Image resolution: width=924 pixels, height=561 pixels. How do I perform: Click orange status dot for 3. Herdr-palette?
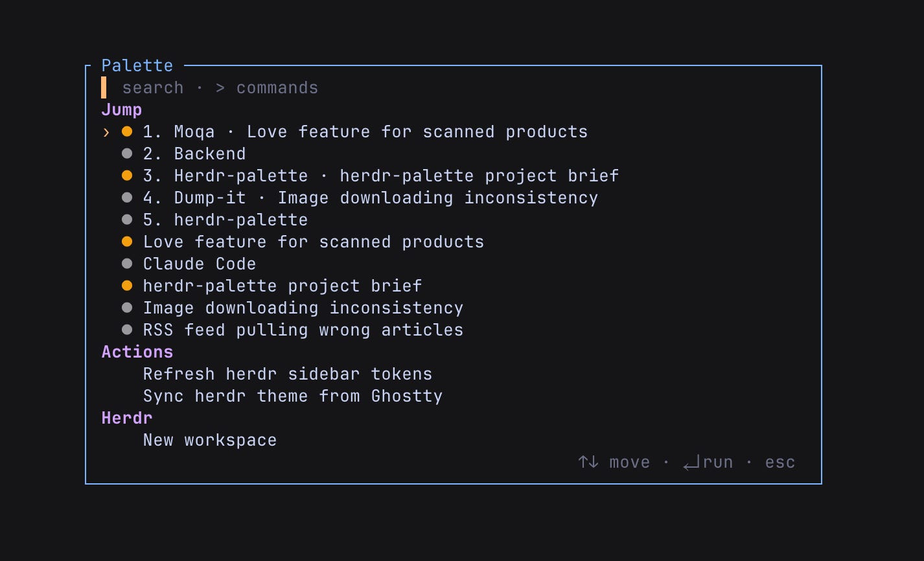127,176
